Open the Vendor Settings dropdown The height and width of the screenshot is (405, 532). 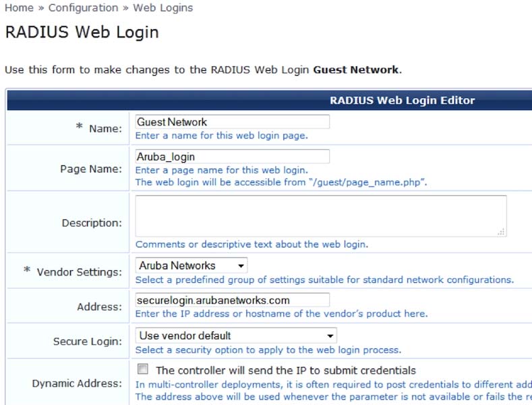[x=191, y=265]
